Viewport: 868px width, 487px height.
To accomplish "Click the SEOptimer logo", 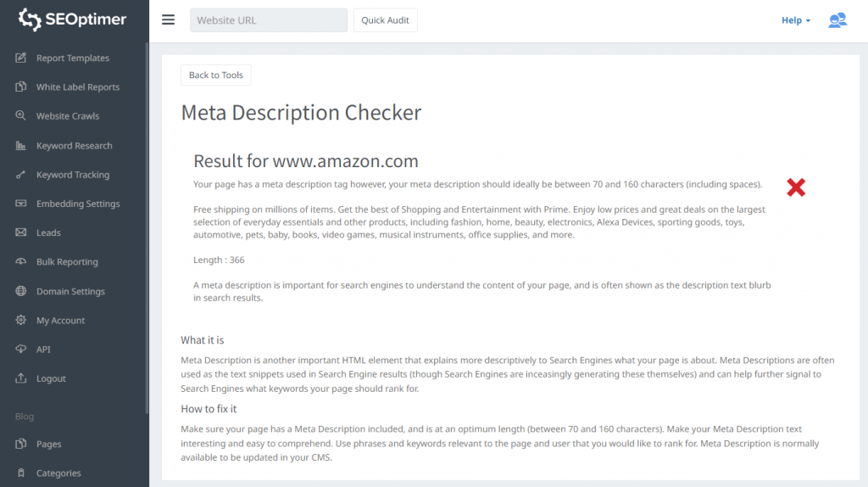I will click(73, 19).
